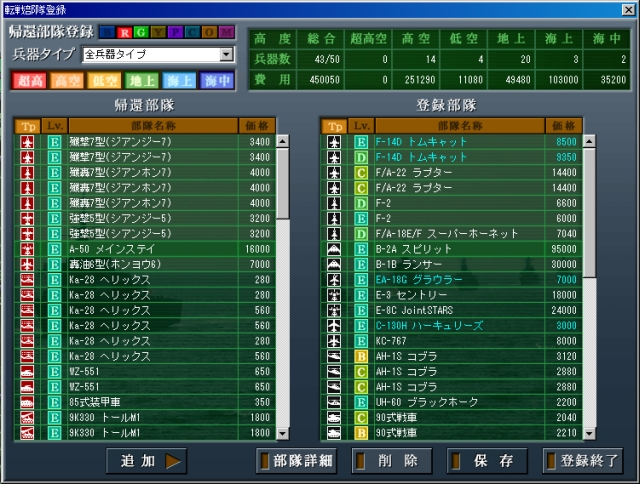Click 登録部隊 list scrollbar down arrow
640x484 pixels.
(x=589, y=433)
